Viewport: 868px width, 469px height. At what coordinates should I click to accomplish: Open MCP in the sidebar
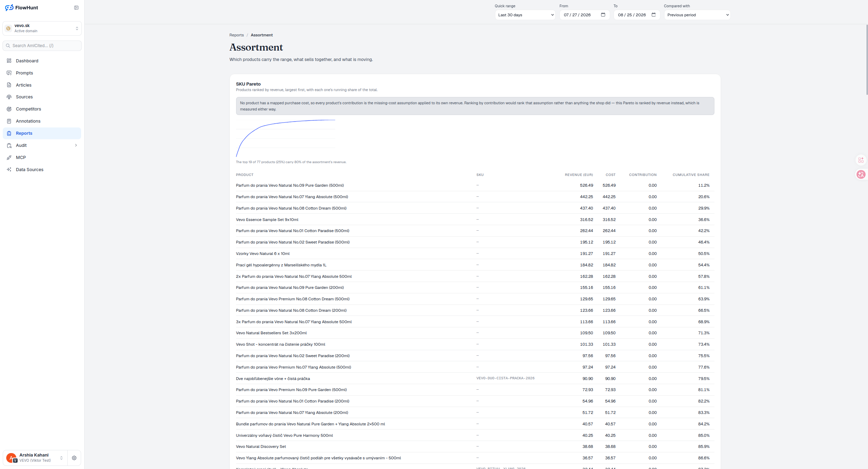click(42, 158)
